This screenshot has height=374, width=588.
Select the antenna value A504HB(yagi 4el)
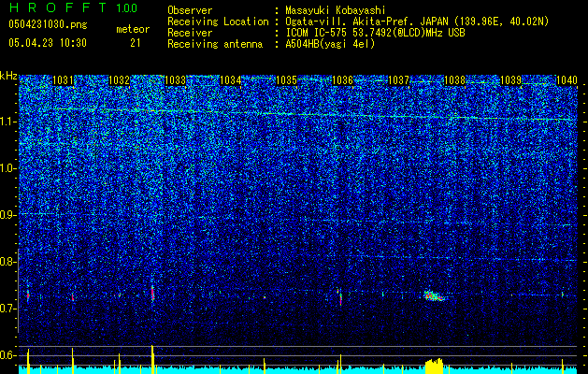[330, 44]
